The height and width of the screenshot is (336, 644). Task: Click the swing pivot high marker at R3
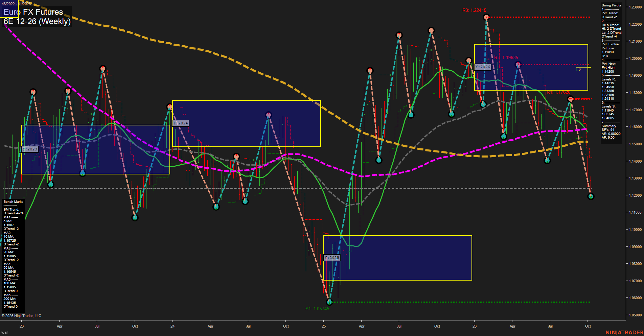coord(486,17)
